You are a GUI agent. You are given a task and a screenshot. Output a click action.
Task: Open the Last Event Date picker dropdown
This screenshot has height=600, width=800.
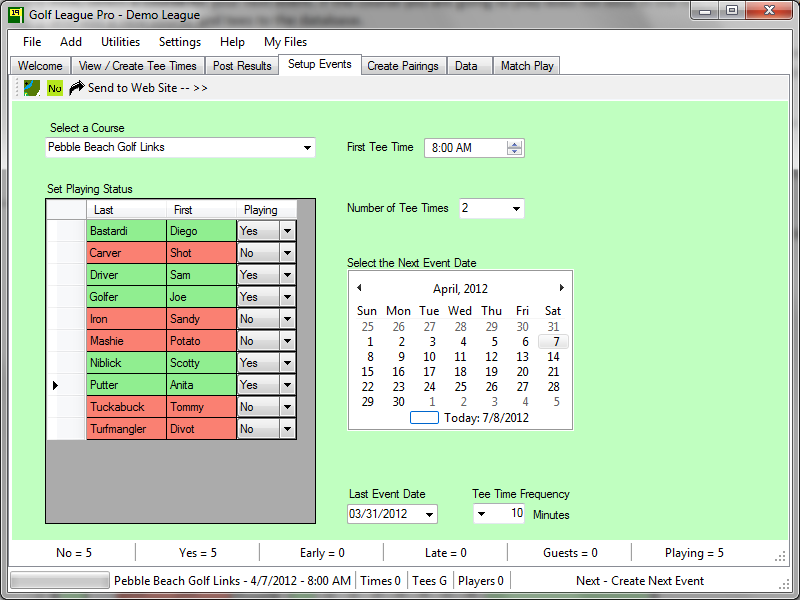[430, 514]
